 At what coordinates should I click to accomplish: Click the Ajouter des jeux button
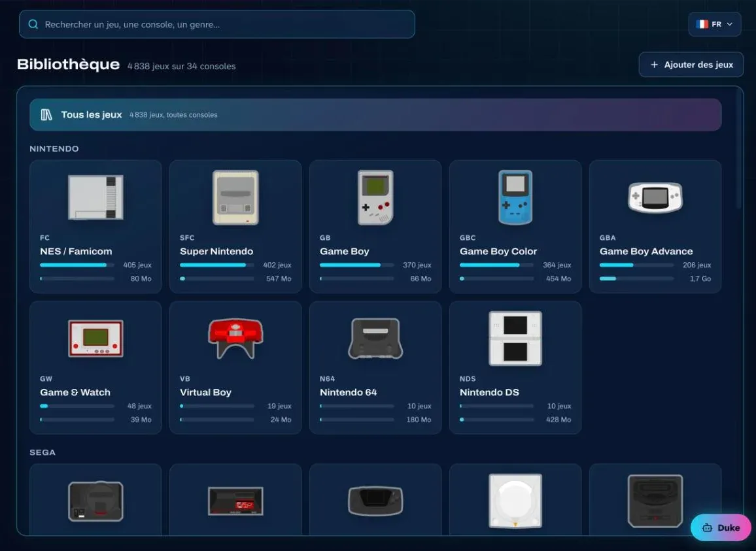691,65
